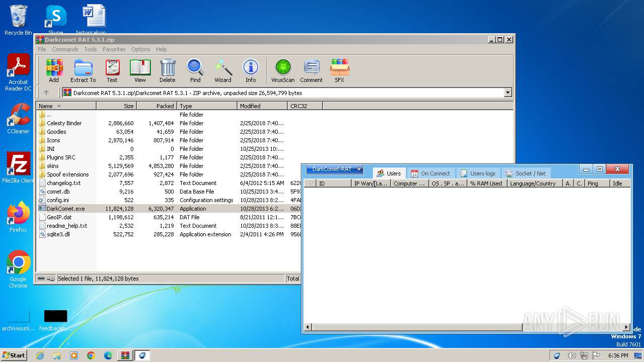The width and height of the screenshot is (644, 362).
Task: Click Internet Explorer icon on taskbar
Action: coord(40,355)
